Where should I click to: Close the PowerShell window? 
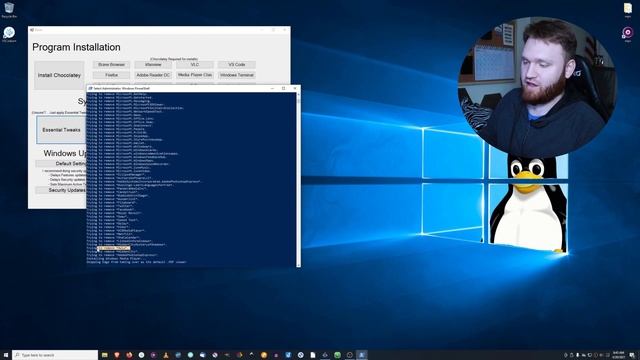(x=295, y=88)
